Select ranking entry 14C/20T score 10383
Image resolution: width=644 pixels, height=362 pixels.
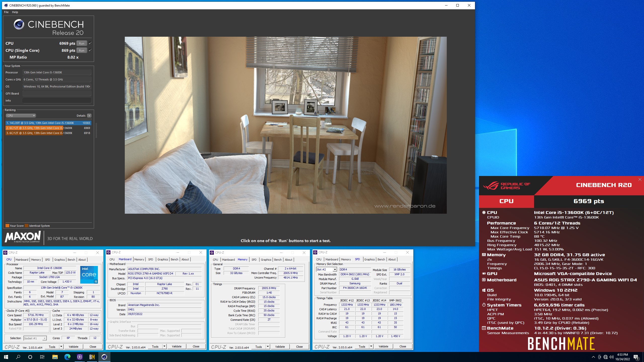click(48, 123)
